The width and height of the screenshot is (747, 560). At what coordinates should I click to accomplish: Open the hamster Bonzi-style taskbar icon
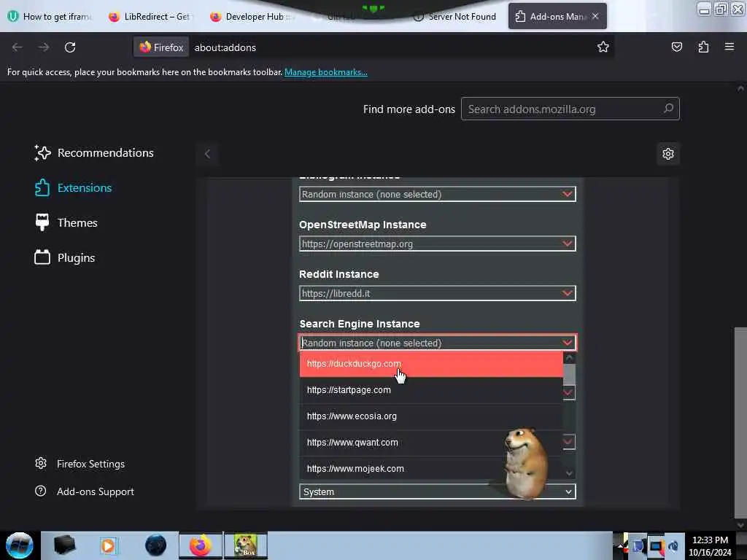(x=246, y=545)
